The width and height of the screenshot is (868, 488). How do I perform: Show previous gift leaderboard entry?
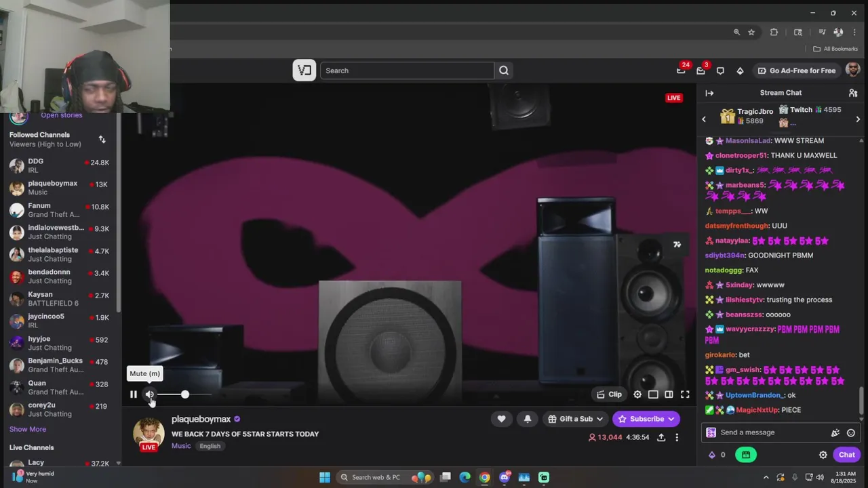(x=704, y=119)
